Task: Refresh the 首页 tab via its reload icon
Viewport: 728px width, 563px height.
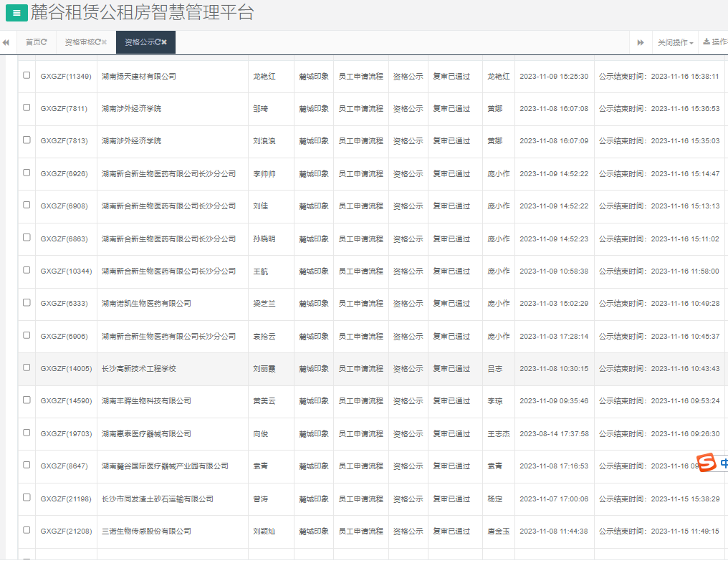Action: click(x=44, y=42)
